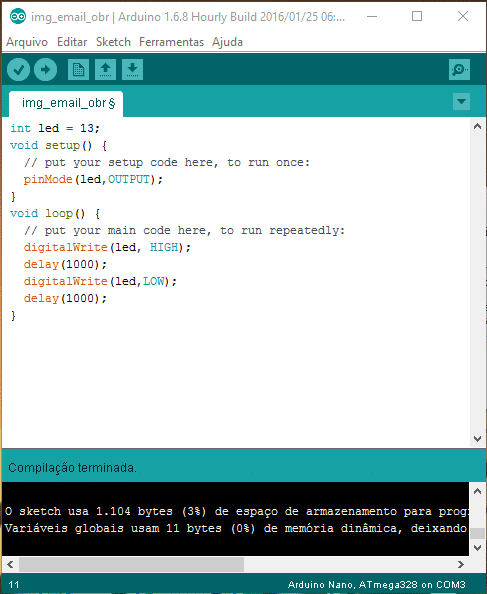This screenshot has width=487, height=594.
Task: Upload sketch with the arrow button
Action: (x=45, y=70)
